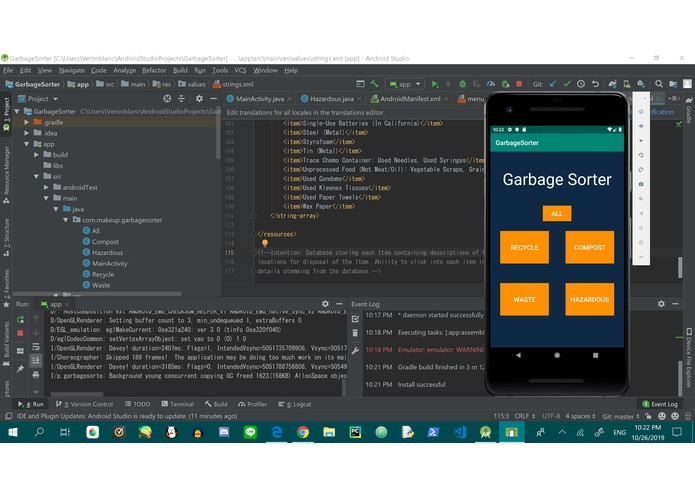This screenshot has width=695, height=494.
Task: Open the app run configuration dropdown
Action: [x=405, y=84]
